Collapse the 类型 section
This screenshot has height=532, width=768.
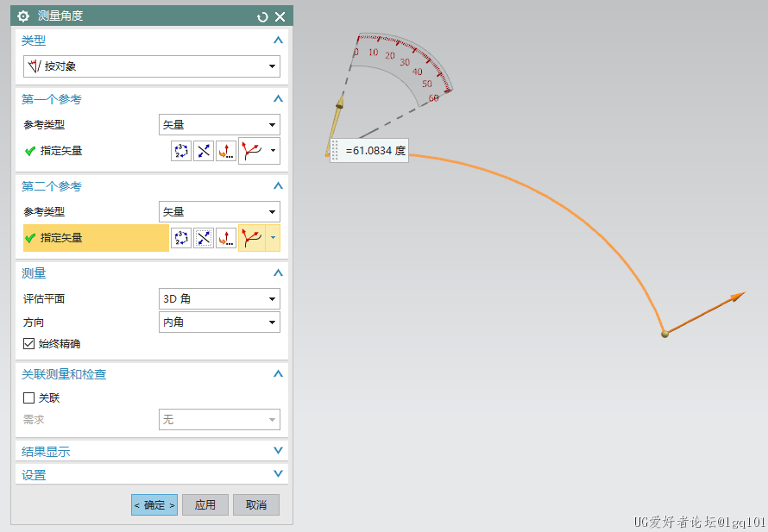[x=278, y=41]
